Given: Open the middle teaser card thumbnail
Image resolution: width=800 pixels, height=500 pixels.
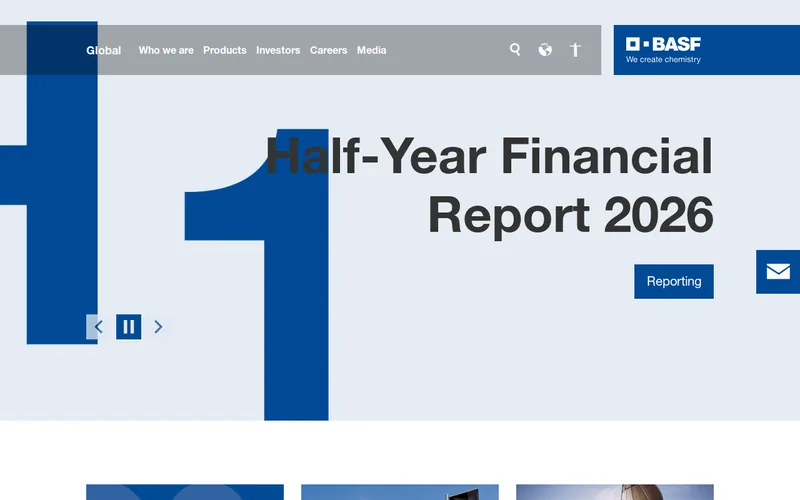Looking at the screenshot, I should click(400, 492).
